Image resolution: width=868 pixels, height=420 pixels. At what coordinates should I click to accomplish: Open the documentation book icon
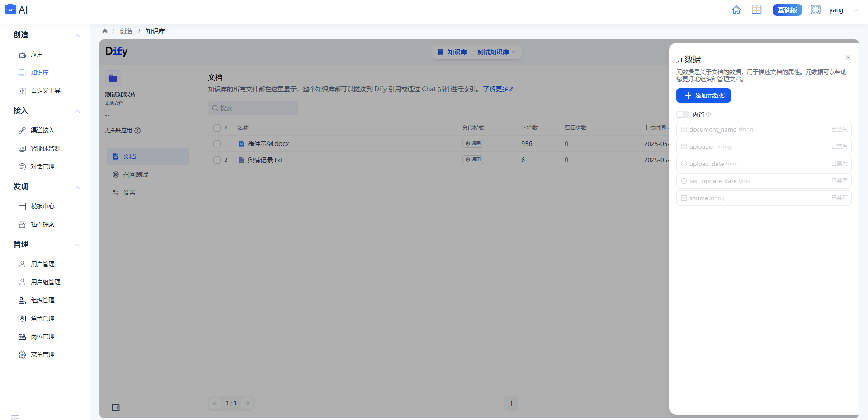click(757, 10)
